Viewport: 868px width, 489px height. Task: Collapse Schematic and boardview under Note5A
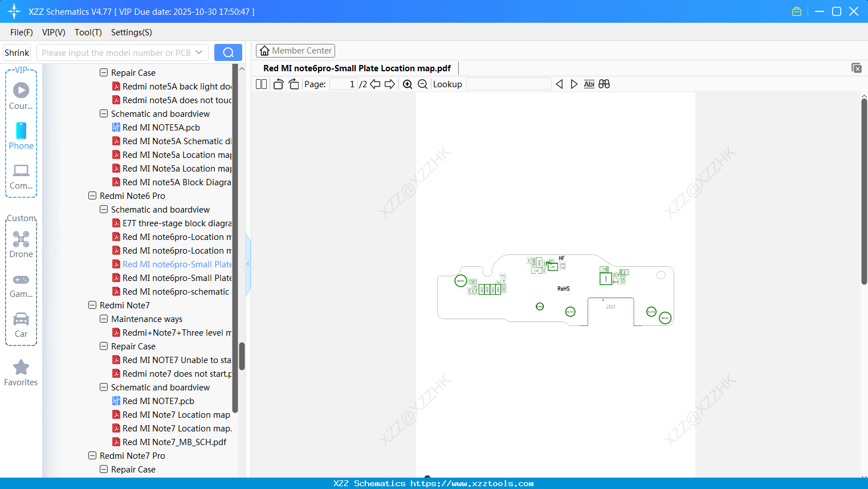104,114
